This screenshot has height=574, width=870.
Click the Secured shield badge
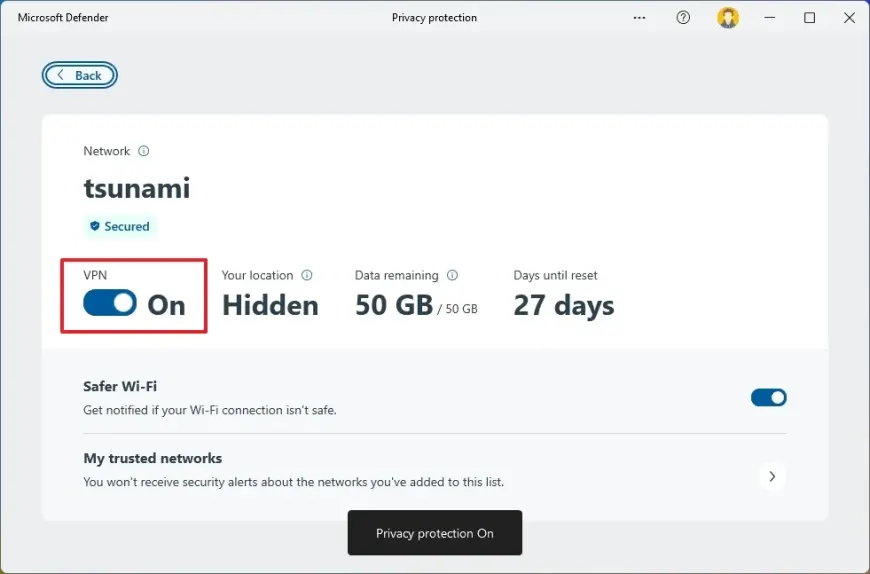point(120,227)
